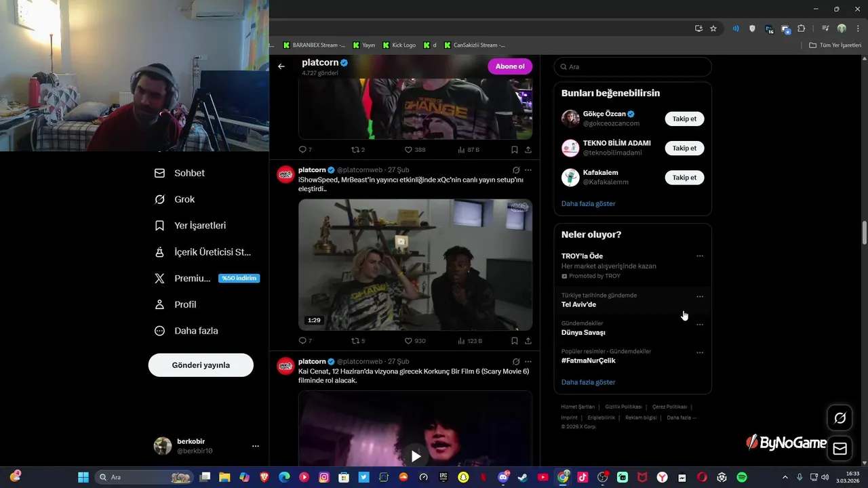Image resolution: width=868 pixels, height=488 pixels.
Task: Like the iShowSpeed post with 930 likes
Action: [x=415, y=341]
